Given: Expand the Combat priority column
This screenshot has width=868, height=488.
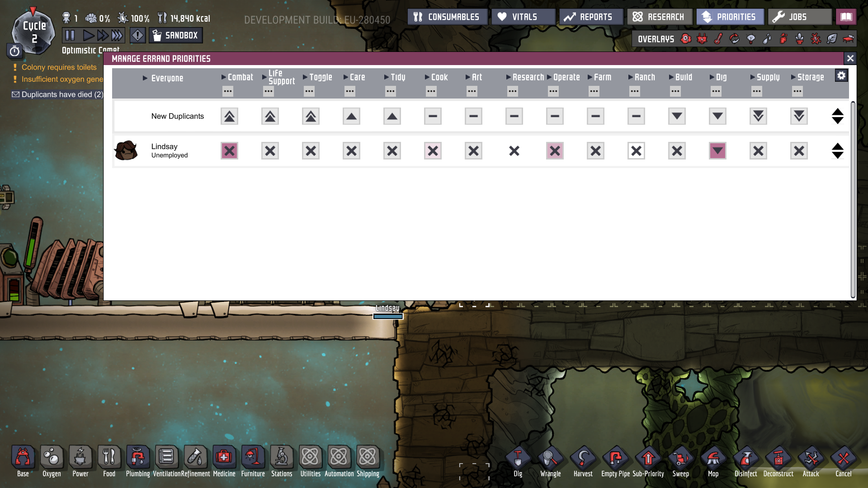Looking at the screenshot, I should pyautogui.click(x=222, y=77).
